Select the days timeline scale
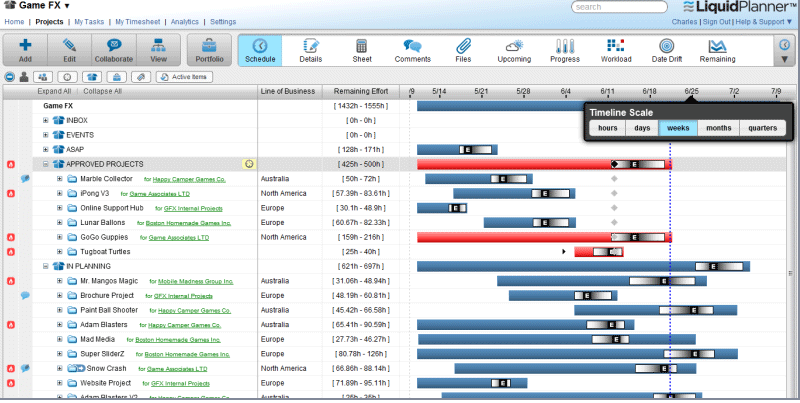 (x=642, y=128)
